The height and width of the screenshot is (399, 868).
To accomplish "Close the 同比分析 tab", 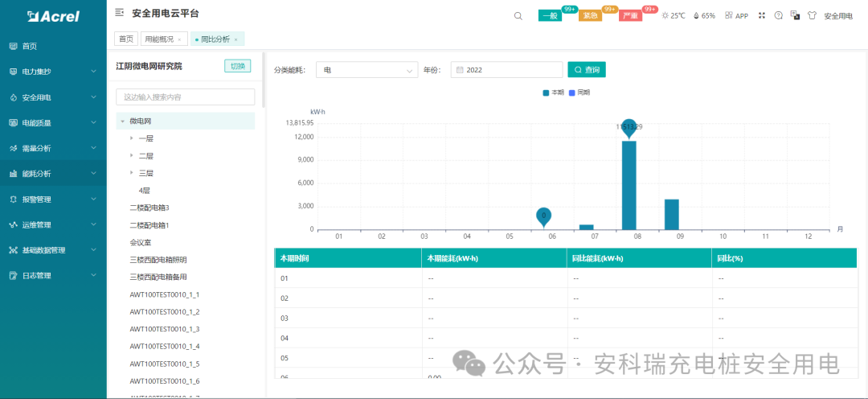I will point(235,40).
